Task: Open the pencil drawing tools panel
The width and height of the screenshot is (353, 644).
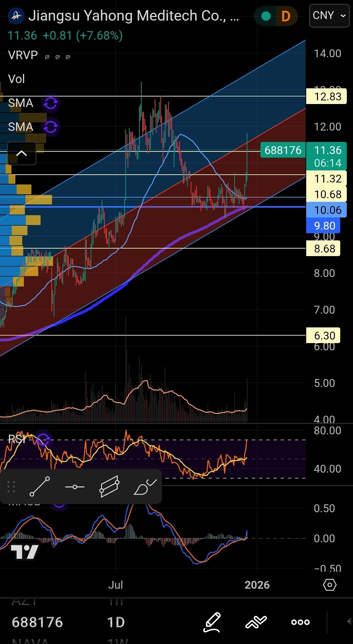Action: coord(212,622)
